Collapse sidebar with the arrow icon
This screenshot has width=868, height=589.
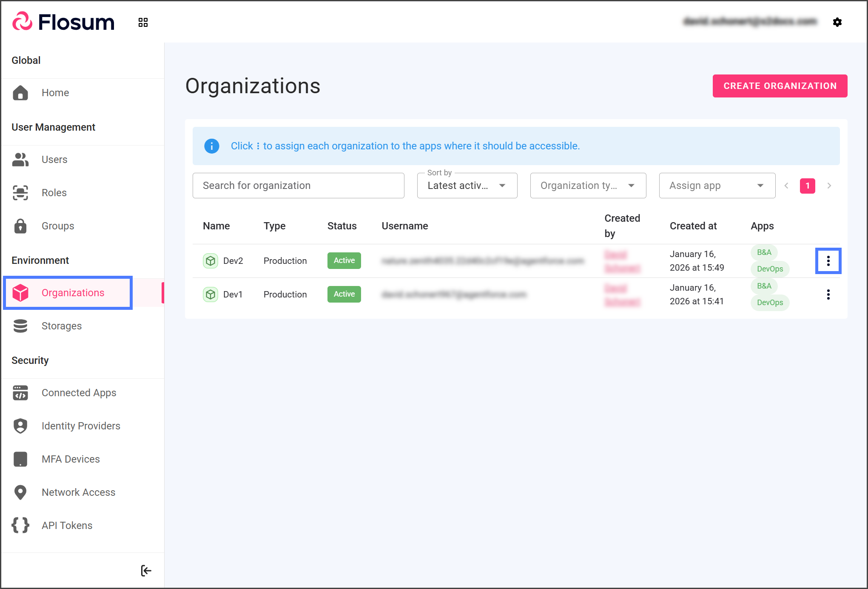[146, 570]
